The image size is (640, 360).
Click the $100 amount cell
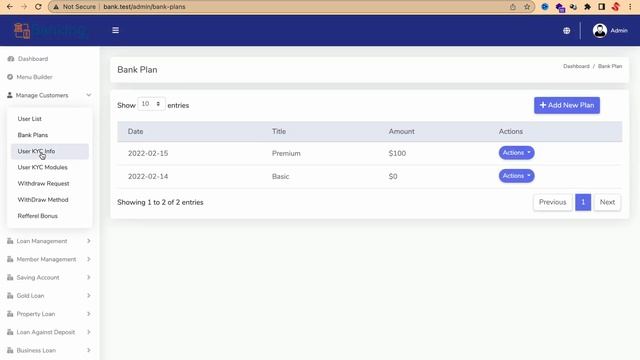(397, 153)
